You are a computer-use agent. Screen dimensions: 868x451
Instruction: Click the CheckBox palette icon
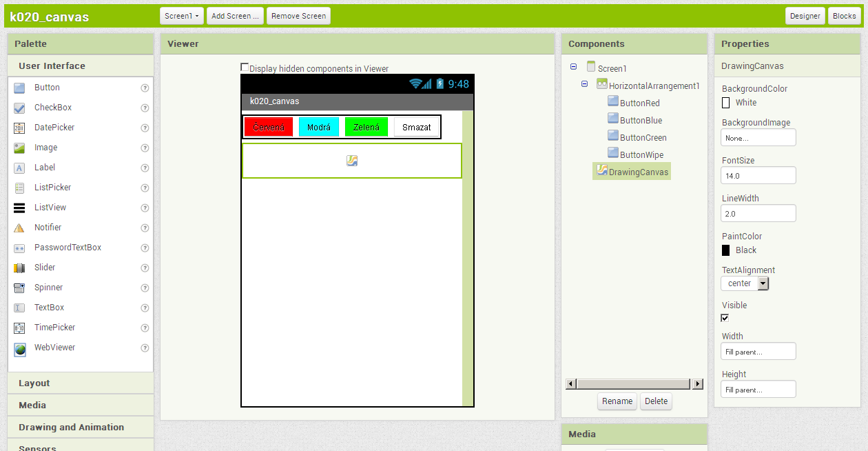point(19,108)
